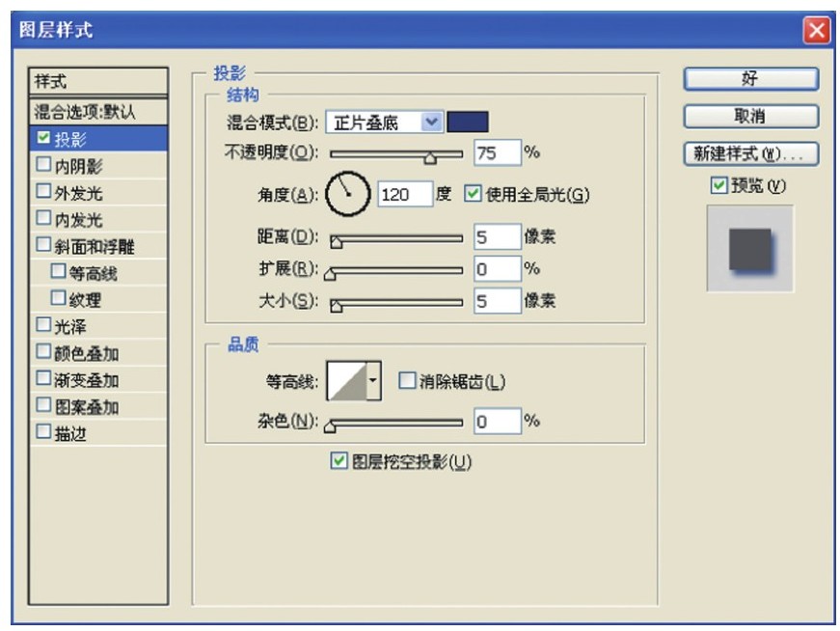The image size is (840, 631).
Task: Select the 光泽 style row label
Action: click(x=70, y=326)
